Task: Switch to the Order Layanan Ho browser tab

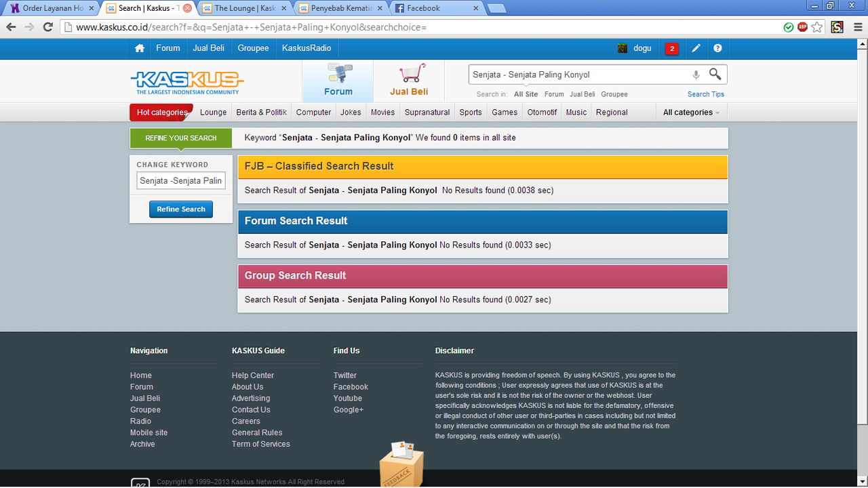Action: tap(52, 8)
